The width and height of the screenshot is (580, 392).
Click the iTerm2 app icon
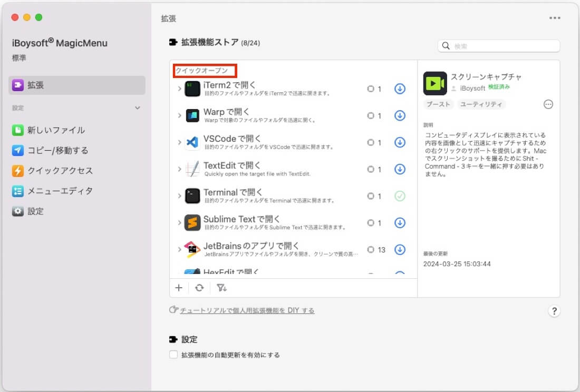click(x=192, y=89)
